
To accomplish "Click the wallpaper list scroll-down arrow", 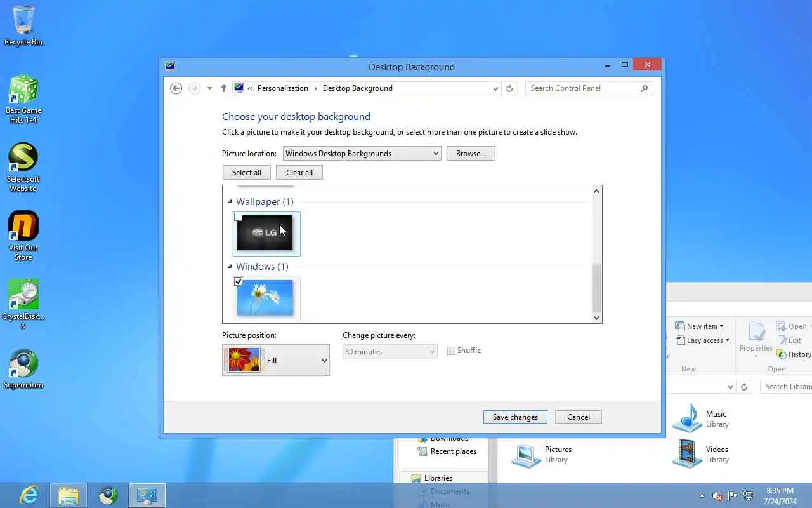I will click(x=596, y=317).
